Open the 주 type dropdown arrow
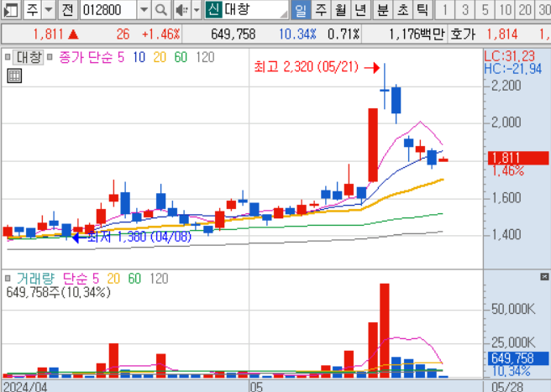This screenshot has width=551, height=392. (x=49, y=10)
